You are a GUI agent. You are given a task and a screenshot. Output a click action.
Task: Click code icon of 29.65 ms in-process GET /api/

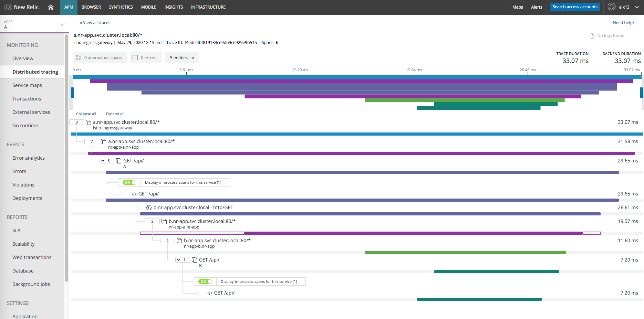(x=134, y=194)
